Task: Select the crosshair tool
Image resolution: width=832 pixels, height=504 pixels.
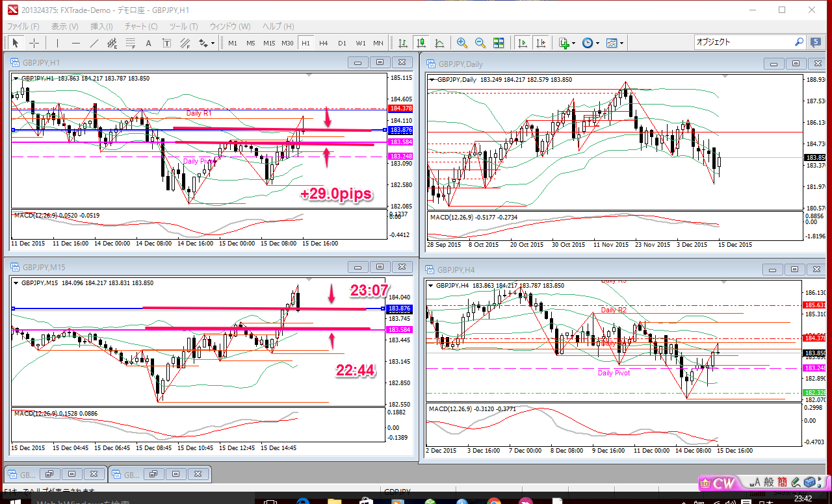Action: pyautogui.click(x=34, y=43)
